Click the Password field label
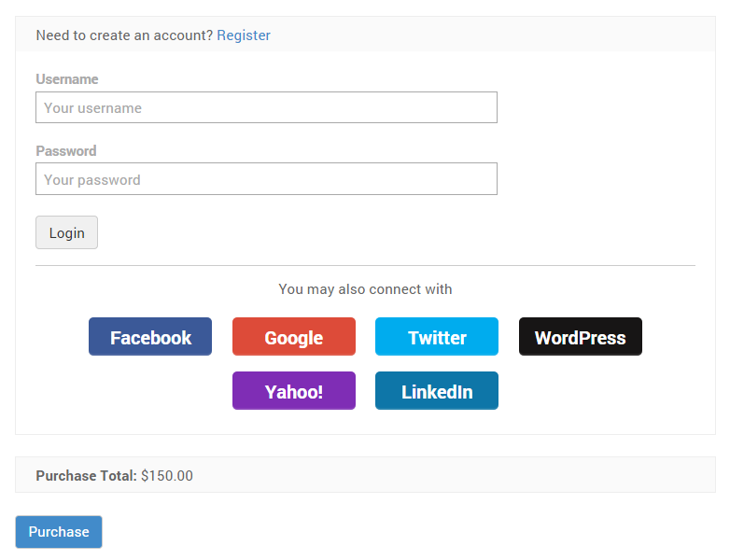The height and width of the screenshot is (560, 730). [66, 150]
